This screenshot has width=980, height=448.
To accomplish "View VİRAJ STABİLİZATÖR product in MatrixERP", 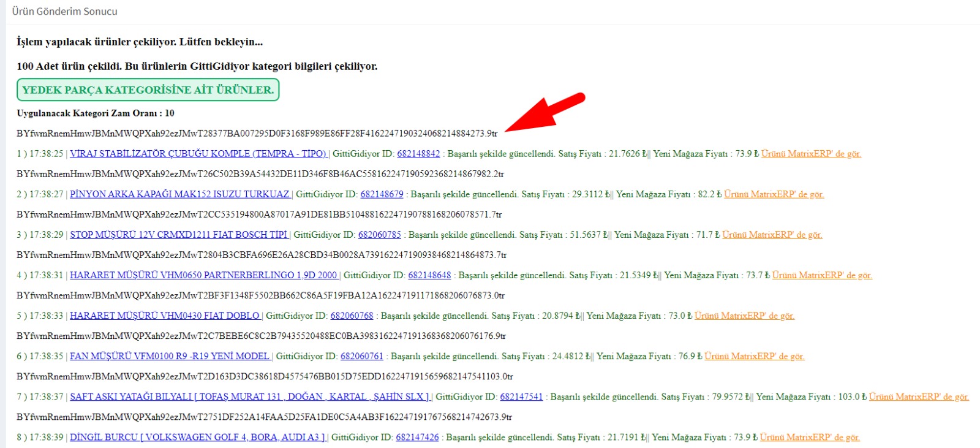I will coord(811,154).
